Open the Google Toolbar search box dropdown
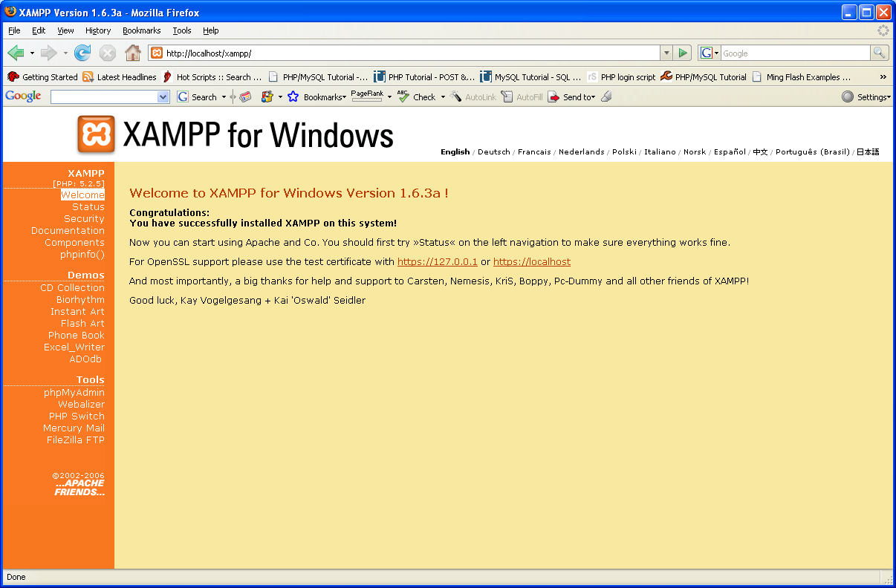Viewport: 896px width, 588px height. (x=163, y=97)
